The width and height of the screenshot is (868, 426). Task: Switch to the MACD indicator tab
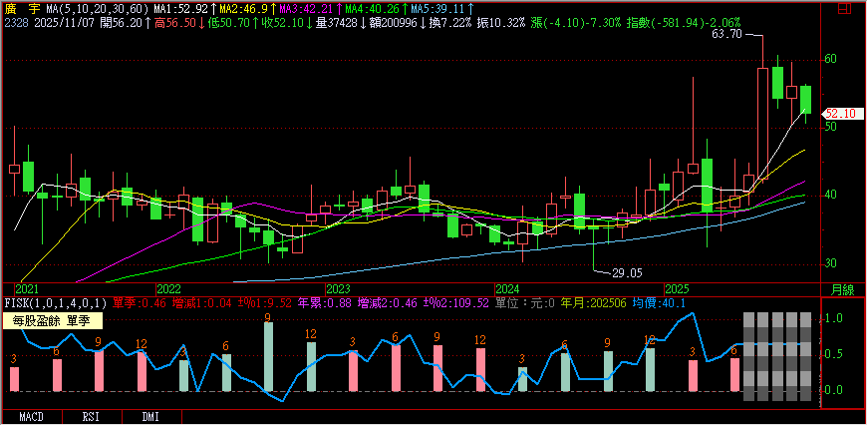tap(31, 415)
